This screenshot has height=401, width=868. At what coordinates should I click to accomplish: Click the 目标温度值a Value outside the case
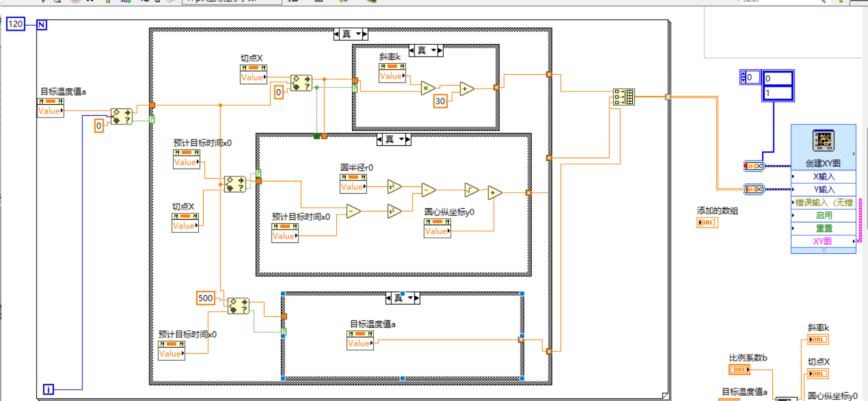click(51, 111)
